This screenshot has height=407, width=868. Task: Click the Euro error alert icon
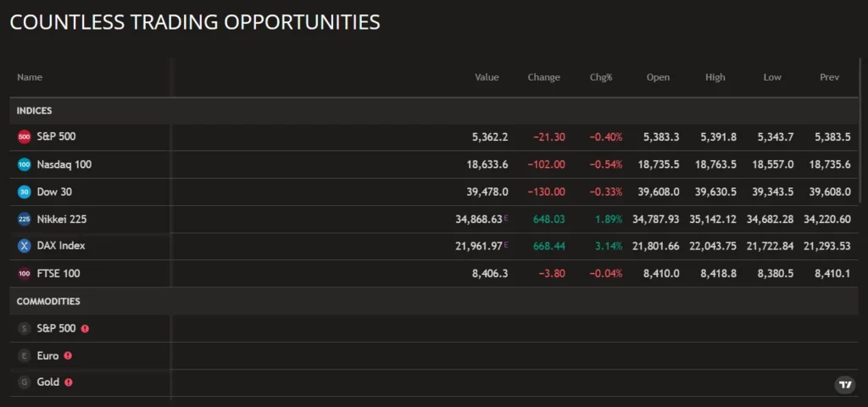click(x=68, y=356)
